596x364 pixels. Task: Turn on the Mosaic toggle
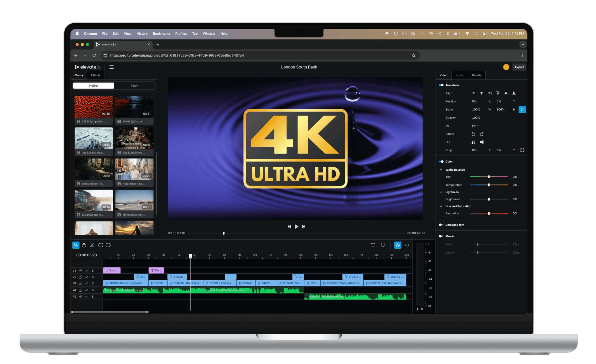(441, 236)
